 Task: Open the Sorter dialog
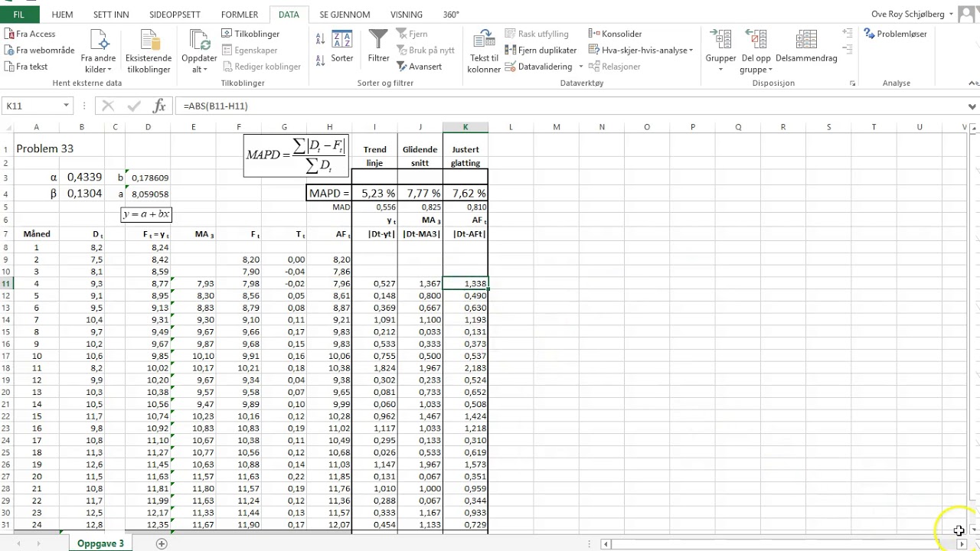(342, 46)
